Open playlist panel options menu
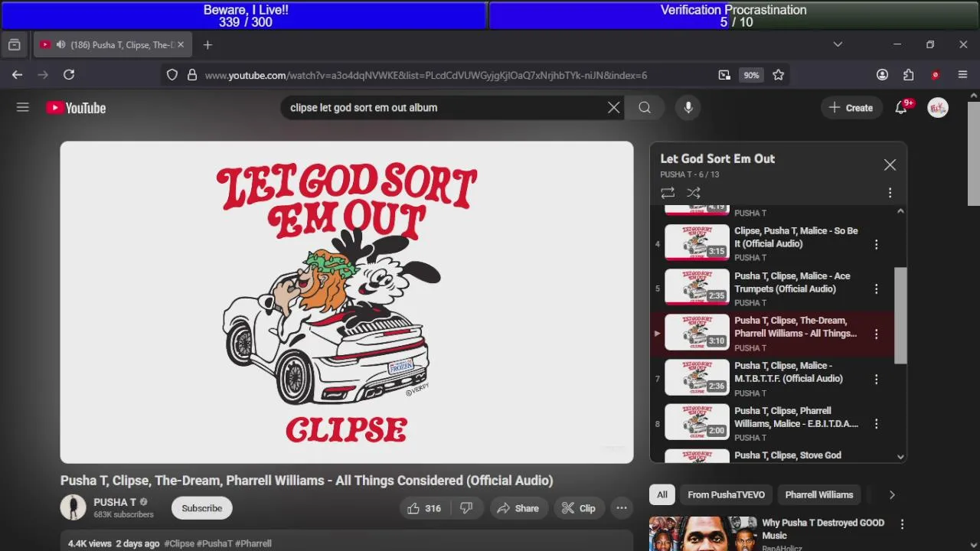Image resolution: width=980 pixels, height=551 pixels. tap(890, 193)
